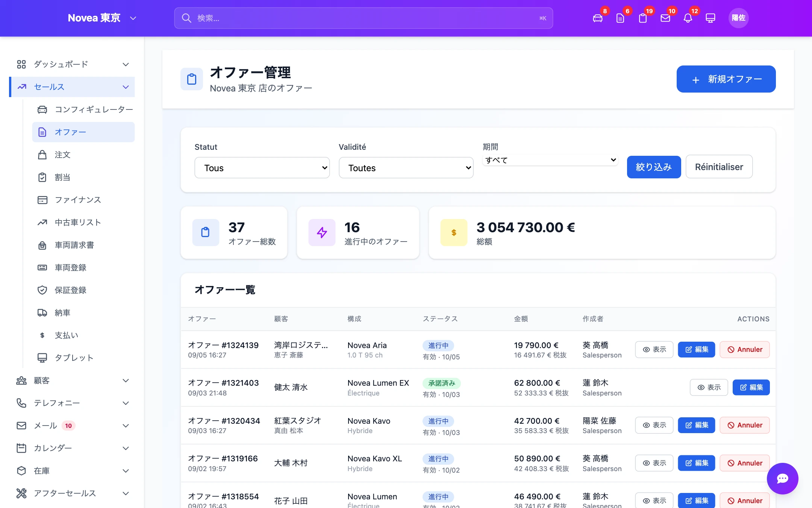The height and width of the screenshot is (508, 812).
Task: Click the Réinitialiser button
Action: tap(719, 167)
